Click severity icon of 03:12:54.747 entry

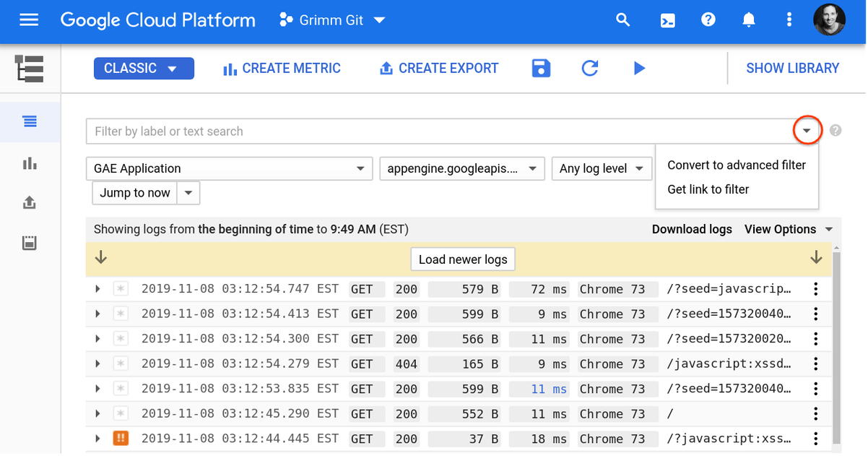pyautogui.click(x=121, y=289)
